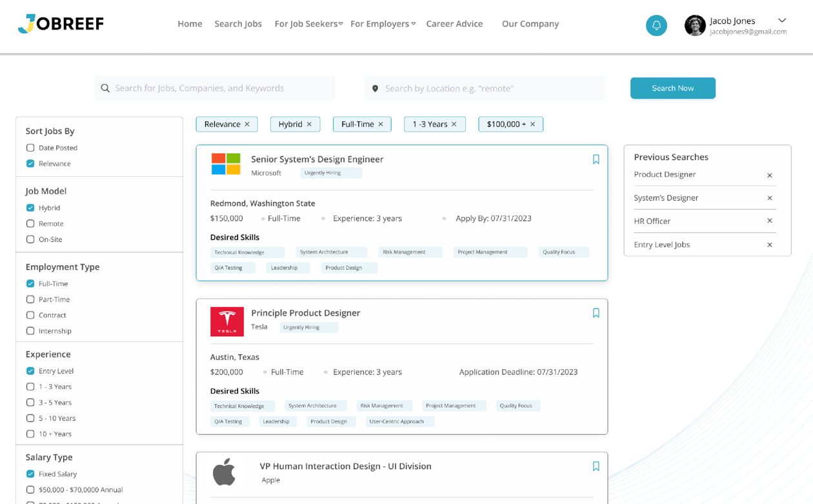
Task: Check the Date Posted sort option
Action: (30, 148)
